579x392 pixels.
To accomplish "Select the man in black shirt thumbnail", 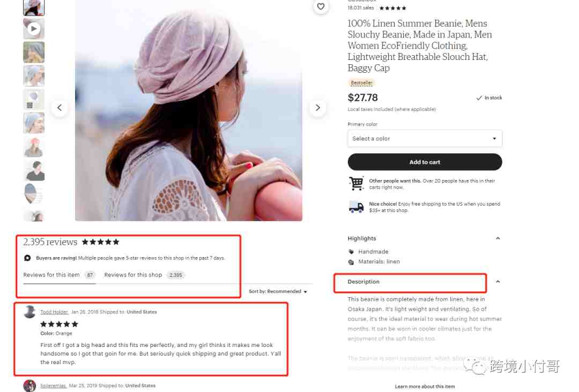I will pyautogui.click(x=34, y=170).
